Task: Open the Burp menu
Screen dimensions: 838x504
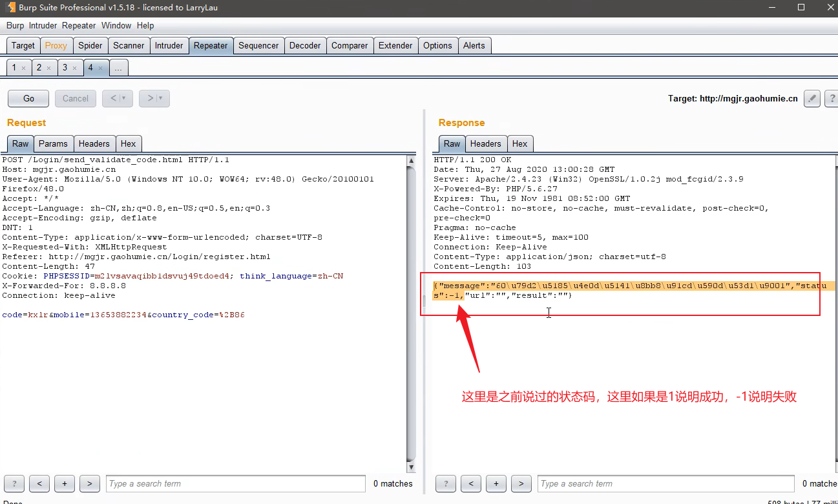Action: click(x=15, y=25)
